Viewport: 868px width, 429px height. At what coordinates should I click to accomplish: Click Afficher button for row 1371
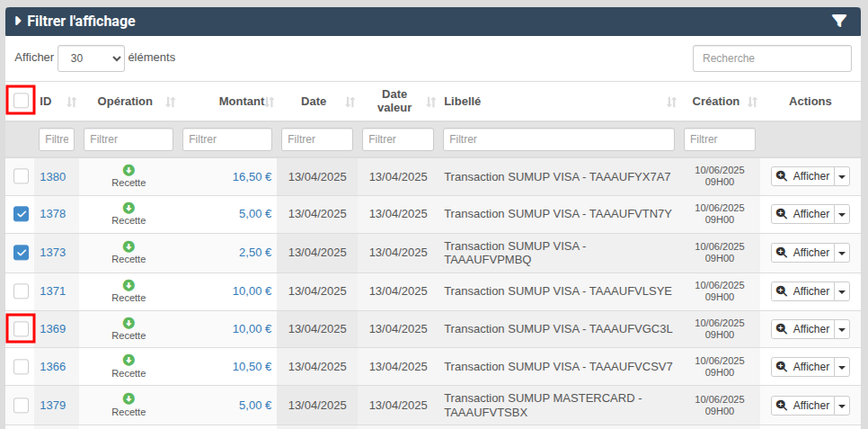(x=802, y=290)
